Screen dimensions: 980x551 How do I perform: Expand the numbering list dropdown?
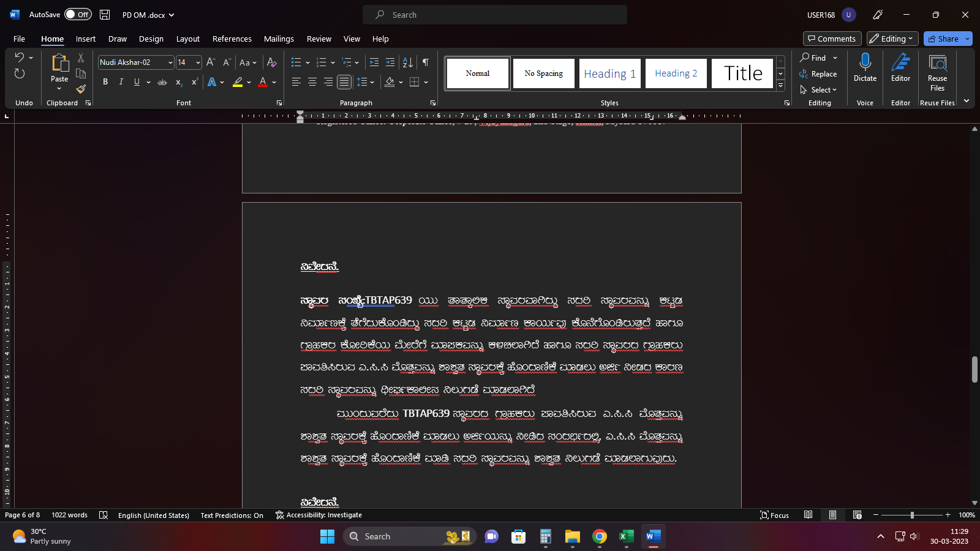333,62
